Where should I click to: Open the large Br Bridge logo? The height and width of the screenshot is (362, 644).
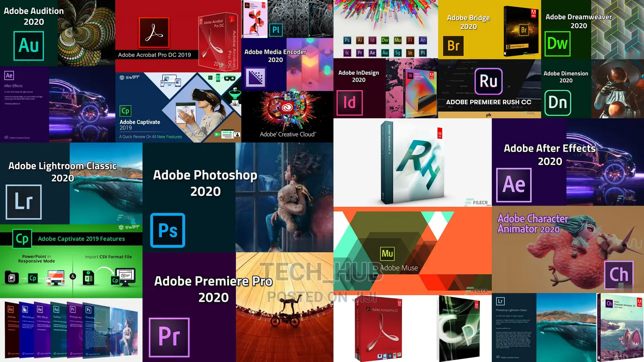coord(453,46)
